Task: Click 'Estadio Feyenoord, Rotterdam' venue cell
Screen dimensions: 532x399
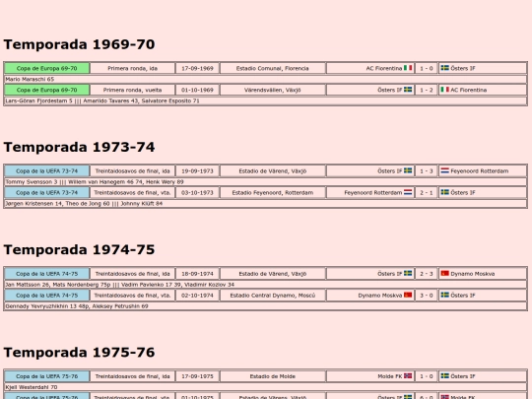Action: click(x=273, y=193)
